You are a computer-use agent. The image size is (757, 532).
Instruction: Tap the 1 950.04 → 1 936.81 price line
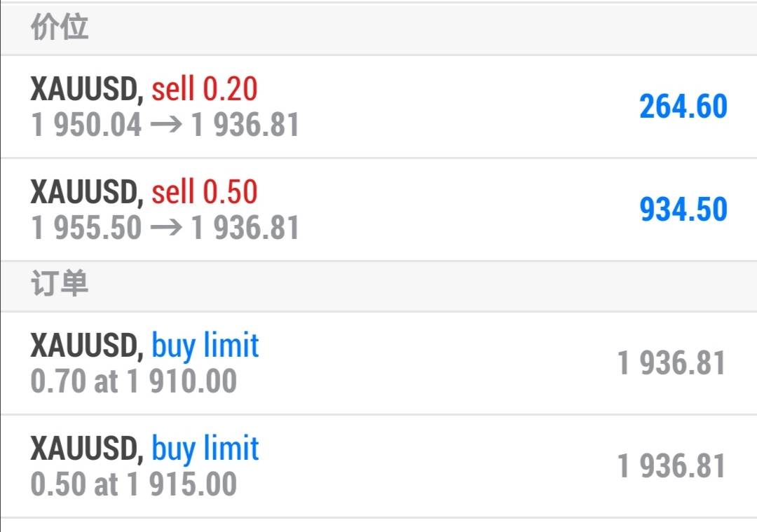(x=165, y=125)
